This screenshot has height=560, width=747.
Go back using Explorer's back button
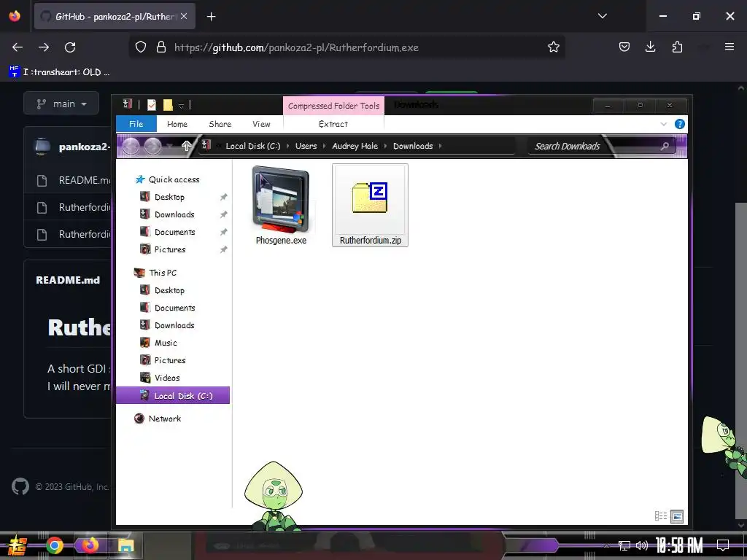[131, 146]
